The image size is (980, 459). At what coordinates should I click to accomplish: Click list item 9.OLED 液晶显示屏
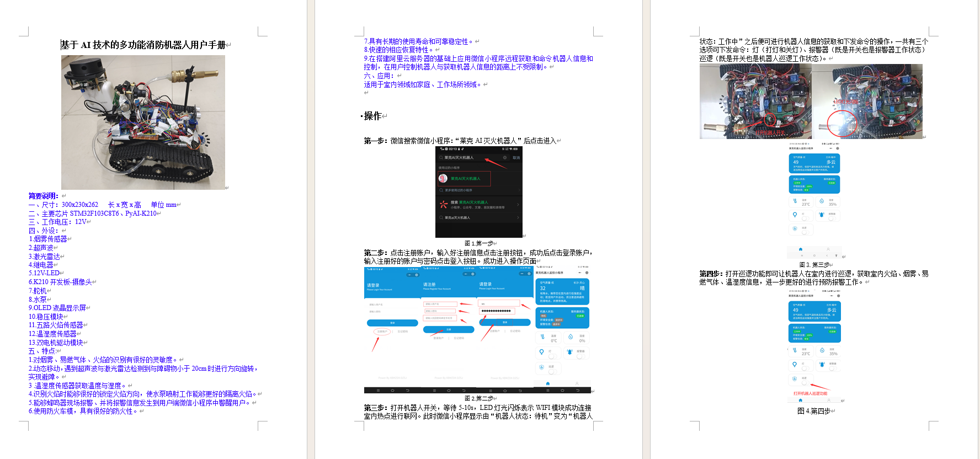tap(57, 308)
